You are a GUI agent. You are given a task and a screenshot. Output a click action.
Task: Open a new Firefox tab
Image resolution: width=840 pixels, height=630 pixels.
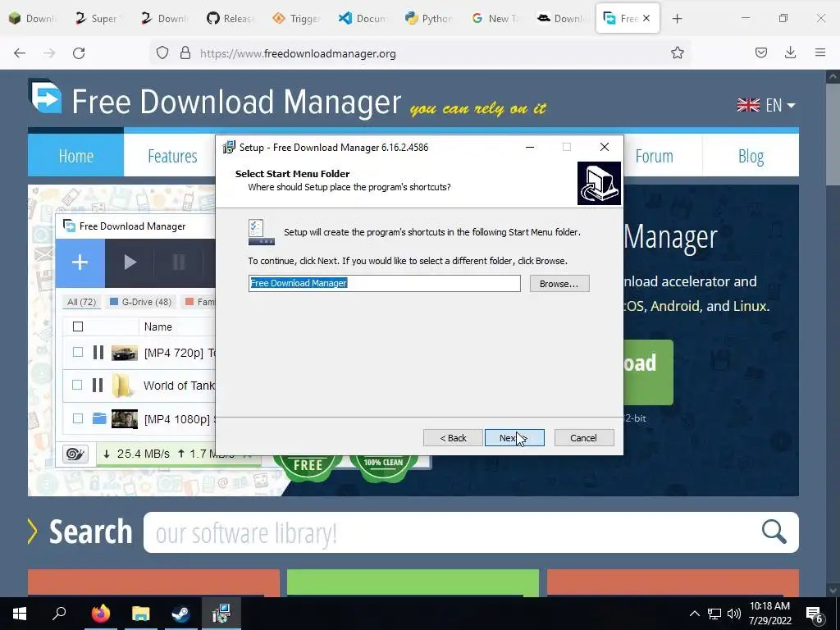[x=677, y=19]
